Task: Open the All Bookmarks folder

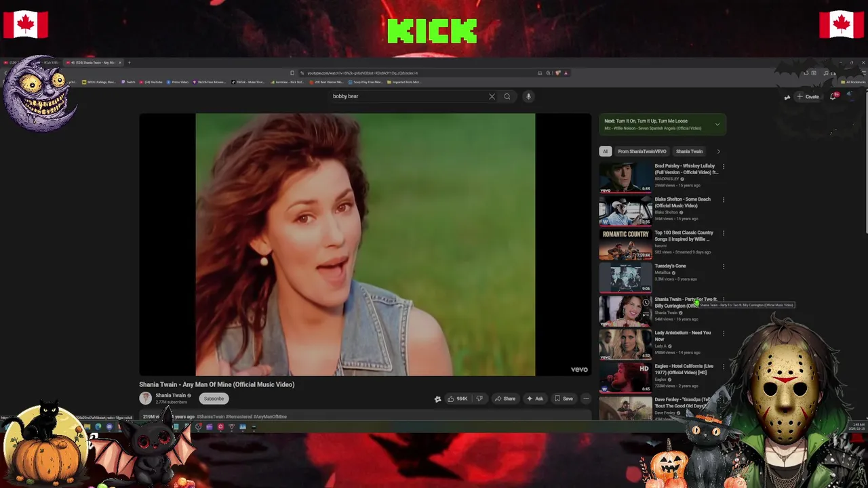Action: (853, 82)
